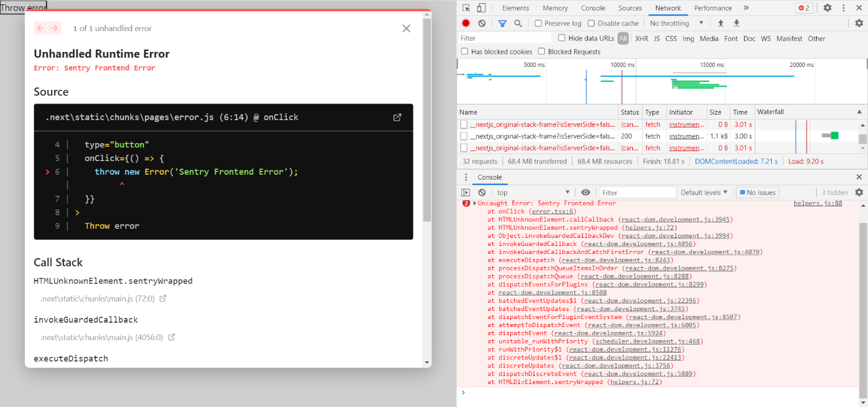Toggle the device toolbar icon
868x407 pixels.
click(481, 8)
